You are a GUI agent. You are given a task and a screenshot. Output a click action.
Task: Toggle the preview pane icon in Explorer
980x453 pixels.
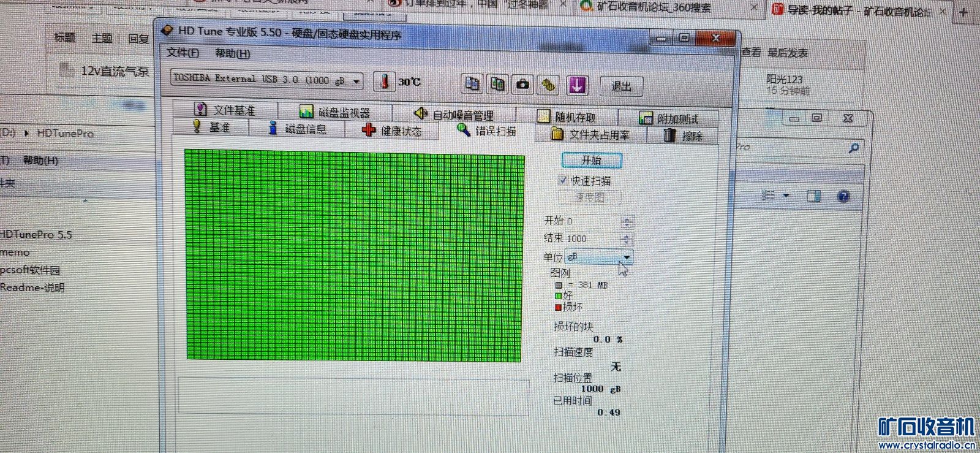coord(813,196)
